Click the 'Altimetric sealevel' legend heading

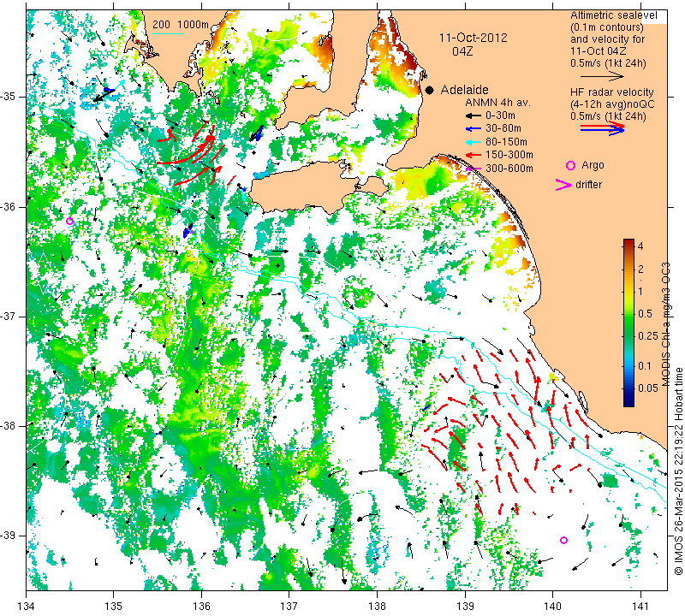coord(614,15)
